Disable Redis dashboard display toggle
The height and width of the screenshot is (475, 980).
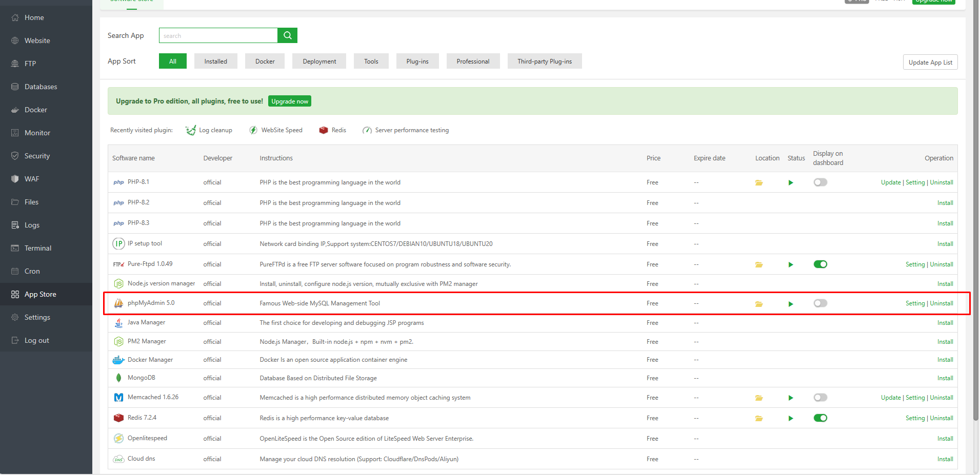(x=820, y=418)
